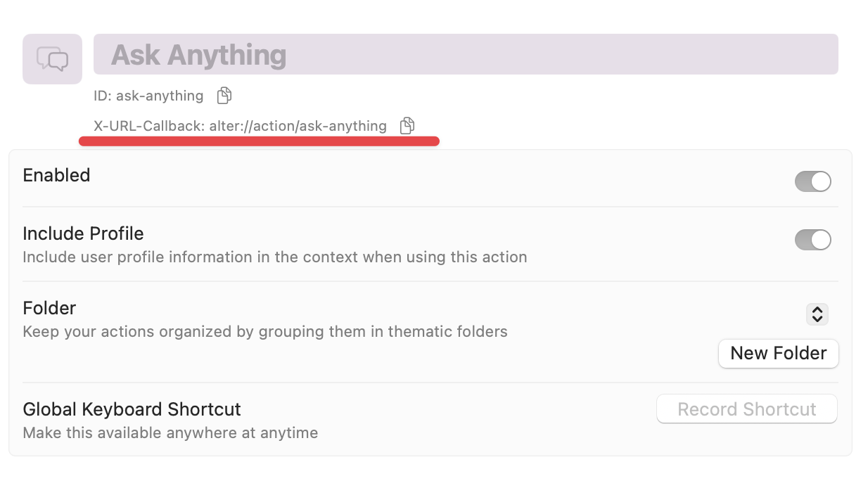This screenshot has width=868, height=488.
Task: Click the Include user profile information description
Action: pos(275,257)
